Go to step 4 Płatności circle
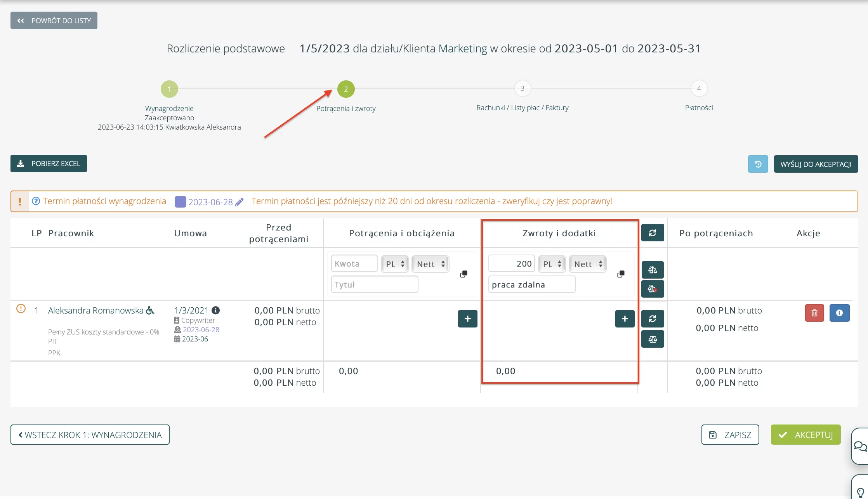868x499 pixels. [x=699, y=88]
